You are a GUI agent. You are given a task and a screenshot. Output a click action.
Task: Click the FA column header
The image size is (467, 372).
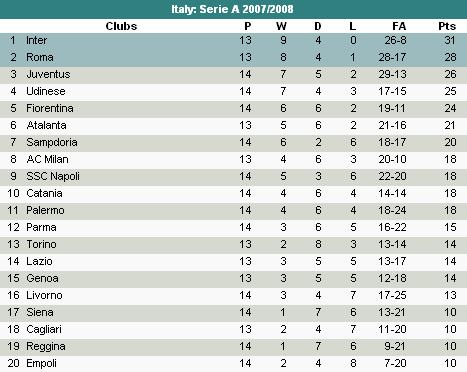click(x=399, y=26)
